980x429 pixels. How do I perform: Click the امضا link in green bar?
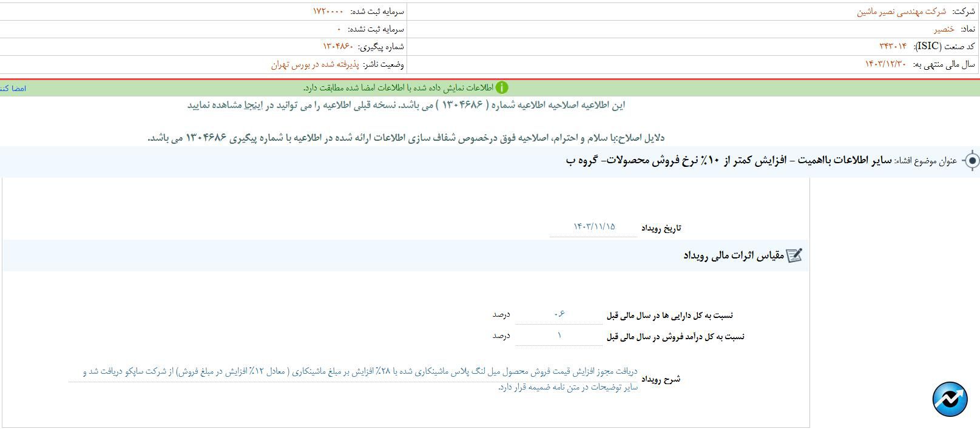coord(13,89)
